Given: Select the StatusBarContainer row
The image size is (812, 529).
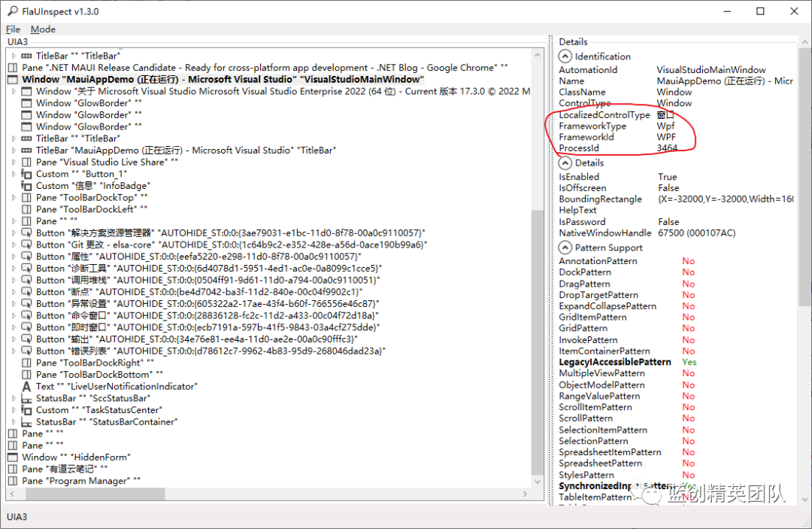Looking at the screenshot, I should click(x=107, y=421).
